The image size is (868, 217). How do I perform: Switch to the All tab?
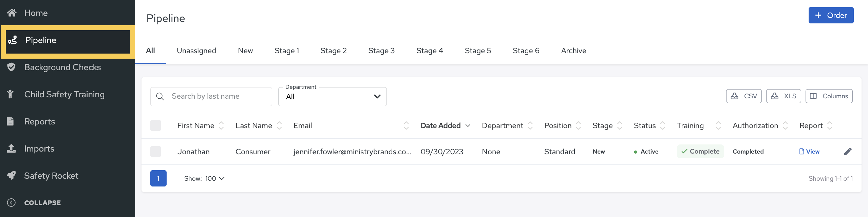tap(150, 51)
